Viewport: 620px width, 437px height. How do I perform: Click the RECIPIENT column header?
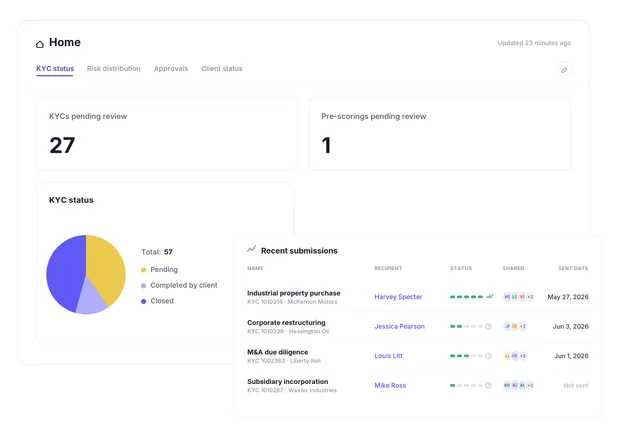[388, 268]
